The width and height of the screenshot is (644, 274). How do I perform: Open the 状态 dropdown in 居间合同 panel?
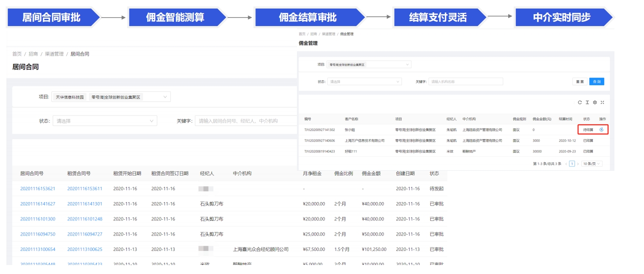pyautogui.click(x=105, y=121)
